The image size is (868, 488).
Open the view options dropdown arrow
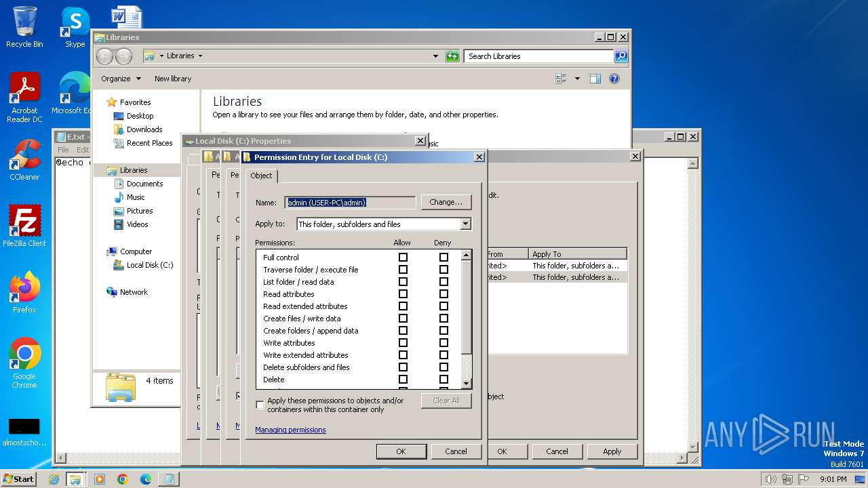pyautogui.click(x=577, y=79)
